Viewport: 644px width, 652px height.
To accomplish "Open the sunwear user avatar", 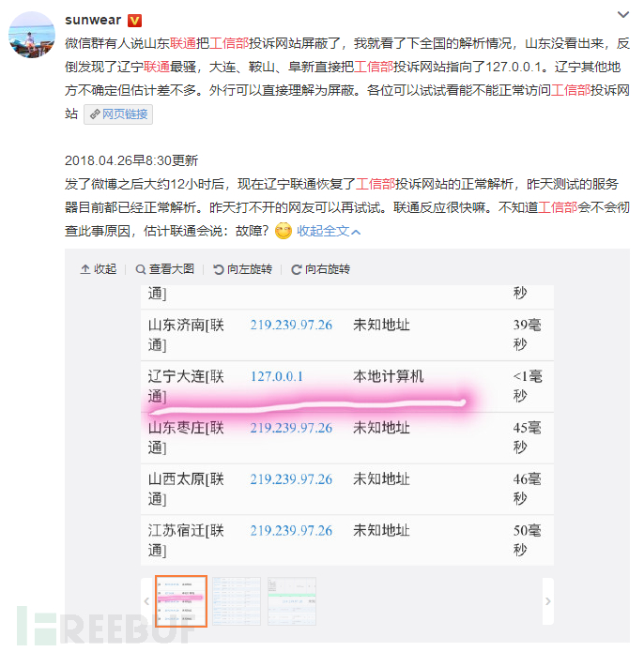I will pyautogui.click(x=32, y=35).
